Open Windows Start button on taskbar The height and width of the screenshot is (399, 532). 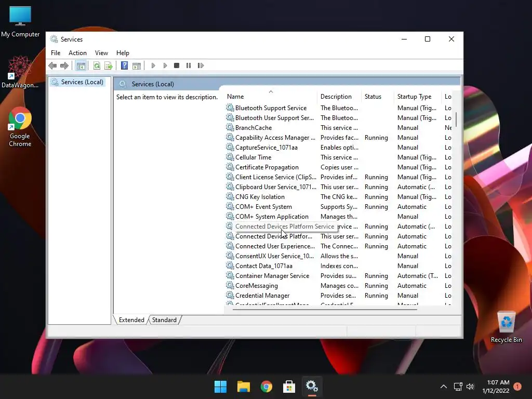(220, 387)
